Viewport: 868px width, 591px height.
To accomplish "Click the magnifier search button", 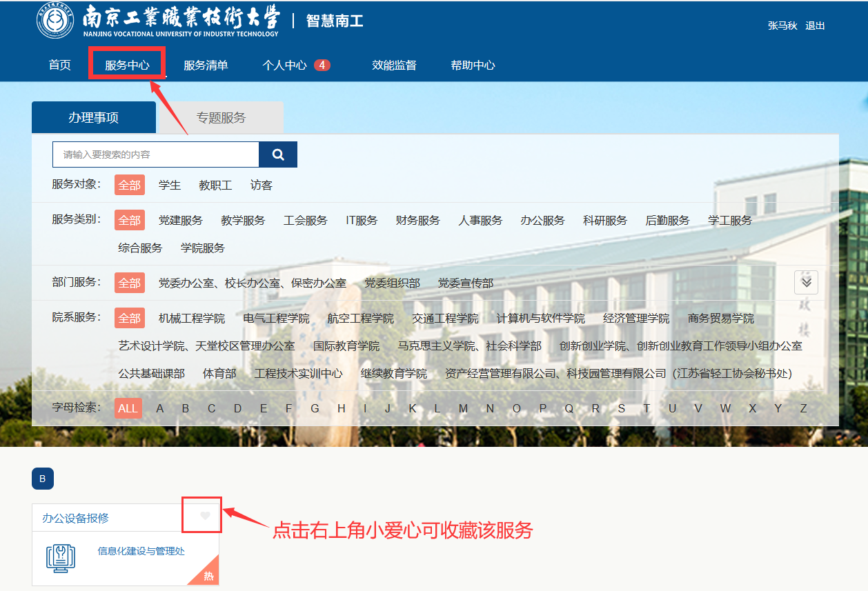I will tap(278, 154).
